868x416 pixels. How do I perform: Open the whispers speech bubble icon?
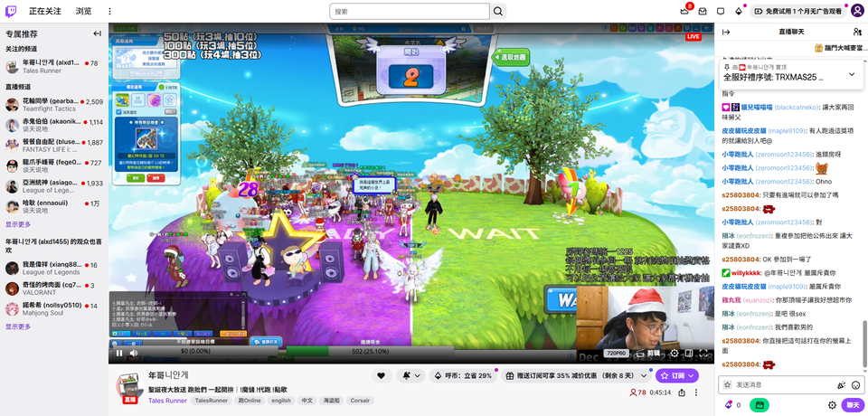pyautogui.click(x=721, y=11)
